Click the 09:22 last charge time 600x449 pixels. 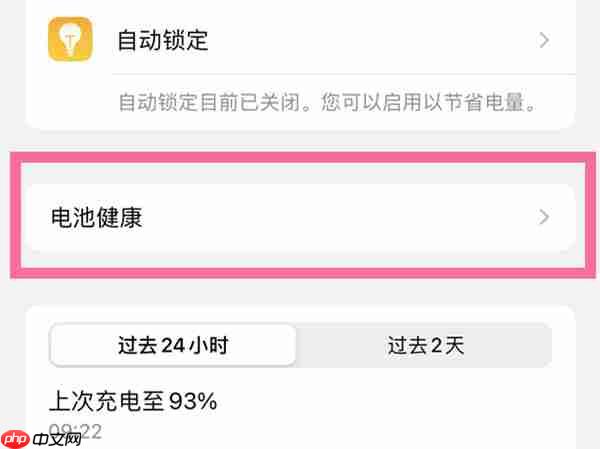click(x=76, y=431)
